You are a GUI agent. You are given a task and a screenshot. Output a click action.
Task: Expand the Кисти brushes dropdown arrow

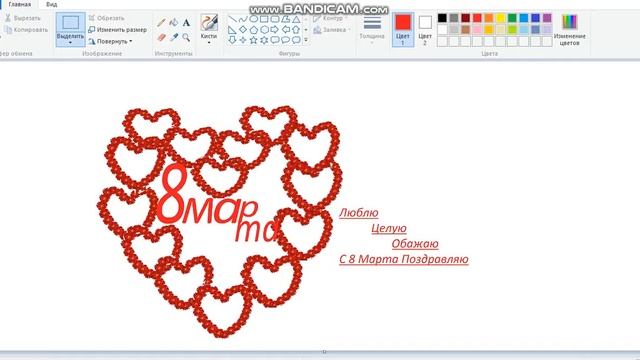209,42
